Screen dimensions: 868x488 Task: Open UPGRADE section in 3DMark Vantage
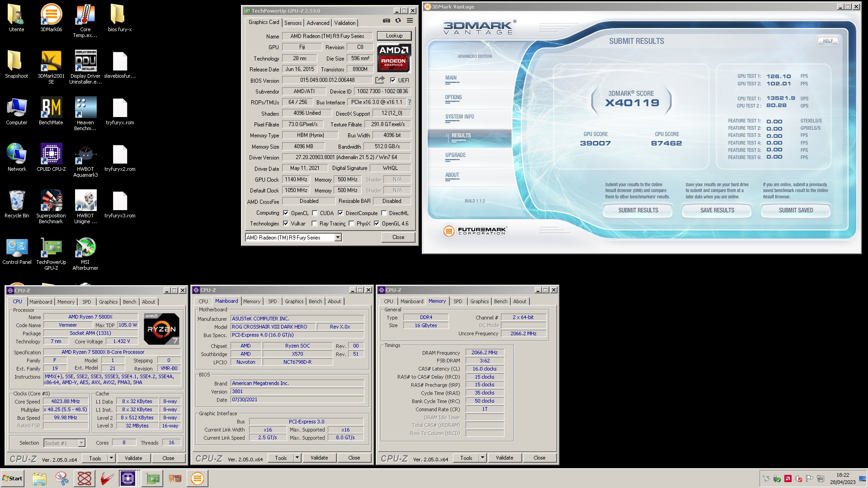click(x=455, y=155)
